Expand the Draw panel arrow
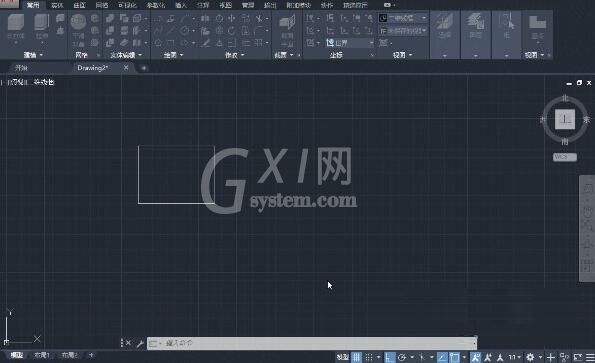 click(181, 55)
